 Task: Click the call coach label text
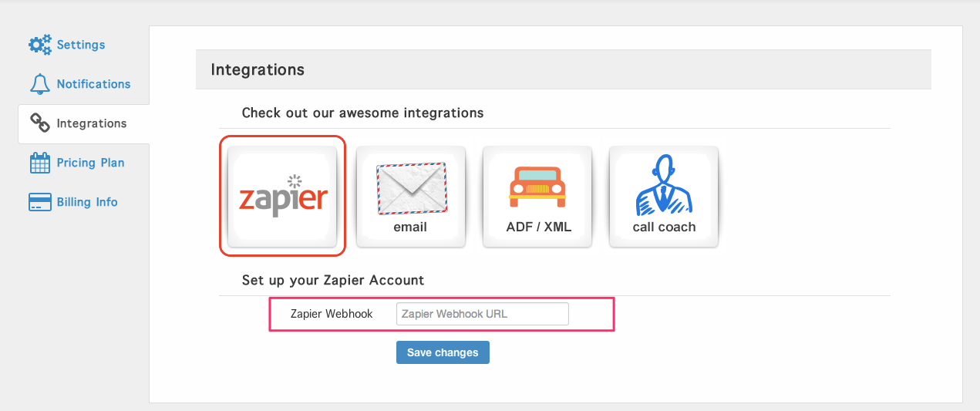[664, 227]
